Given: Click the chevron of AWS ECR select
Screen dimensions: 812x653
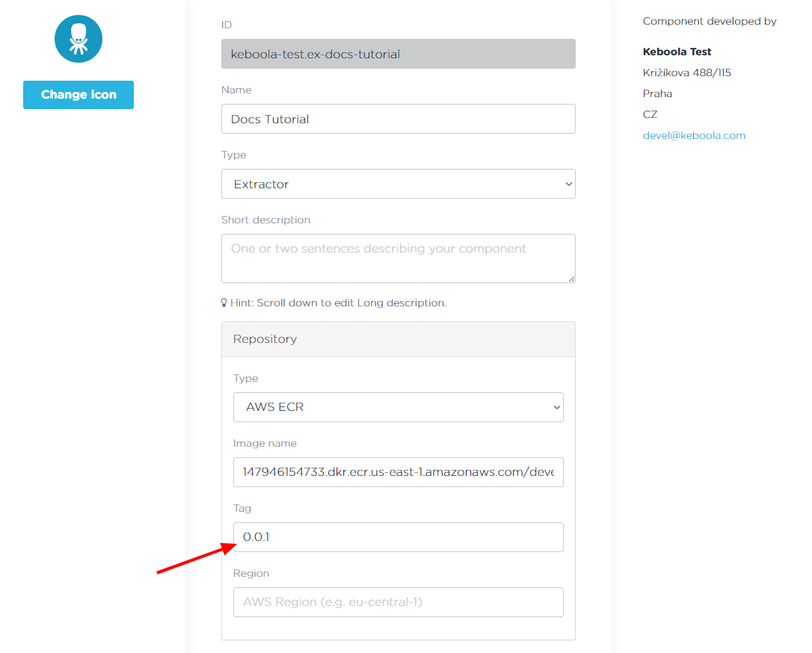Looking at the screenshot, I should point(557,407).
